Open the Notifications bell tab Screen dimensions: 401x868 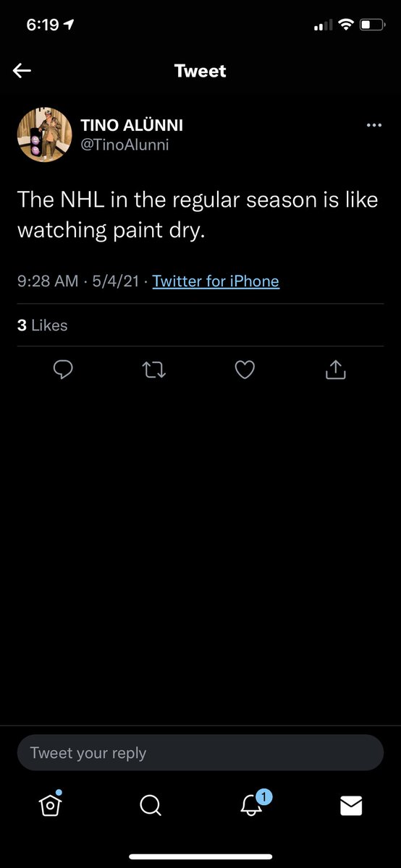(251, 803)
